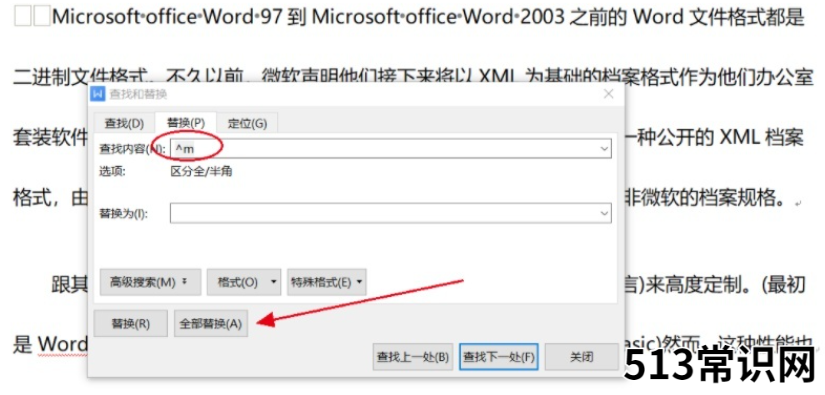
Task: Click the 全部替换(A) button
Action: click(x=211, y=323)
